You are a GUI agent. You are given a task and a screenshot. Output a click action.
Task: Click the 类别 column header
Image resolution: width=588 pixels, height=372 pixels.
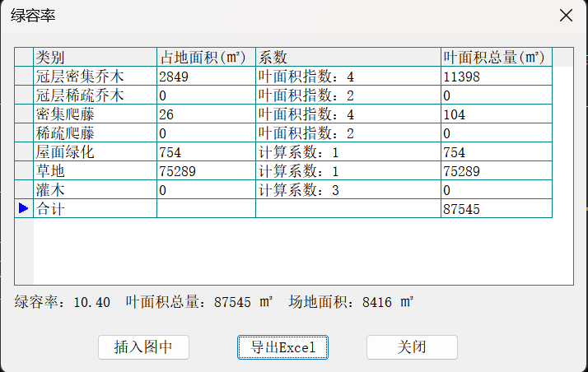[x=95, y=58]
